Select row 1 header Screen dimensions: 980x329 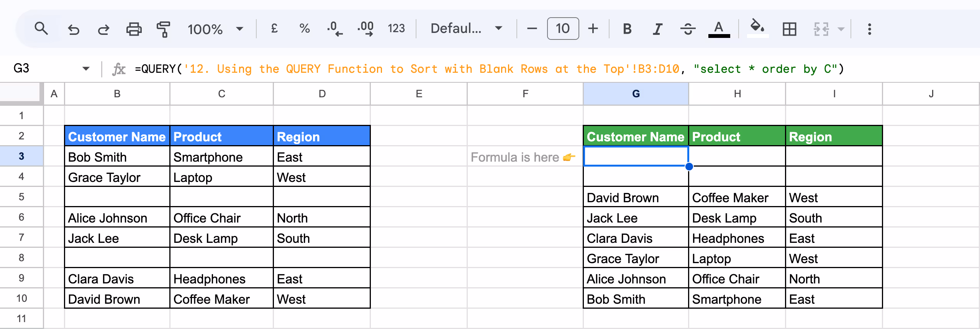point(21,115)
